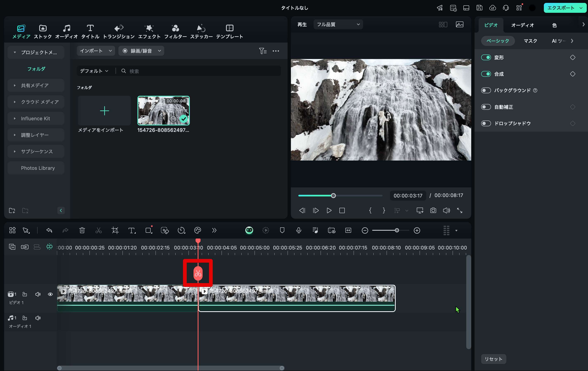Open the speed clock tool in timeline toolbar
Screen dimensions: 588x371
181,230
